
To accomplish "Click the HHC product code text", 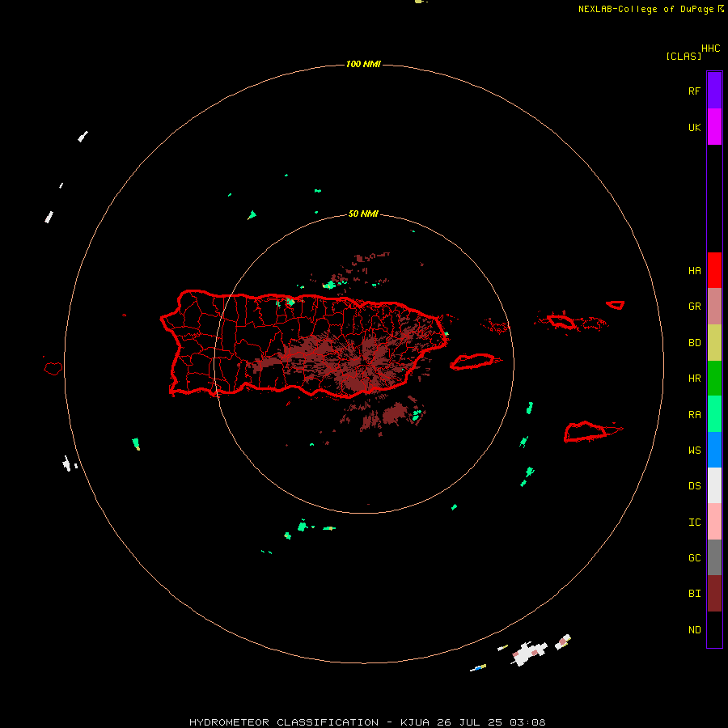I will pyautogui.click(x=711, y=49).
